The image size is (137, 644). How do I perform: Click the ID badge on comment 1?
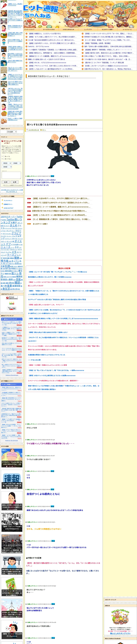click(x=52, y=176)
